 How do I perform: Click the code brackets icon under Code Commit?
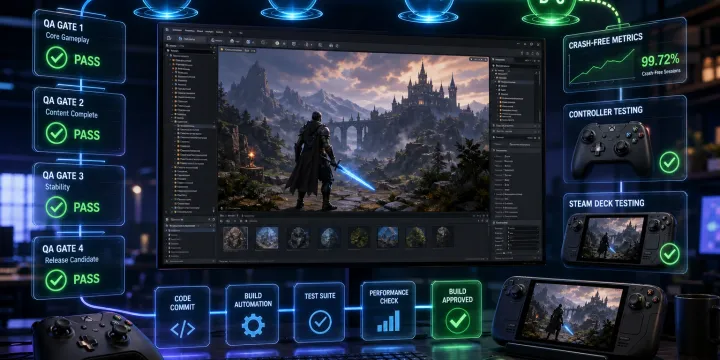(182, 329)
